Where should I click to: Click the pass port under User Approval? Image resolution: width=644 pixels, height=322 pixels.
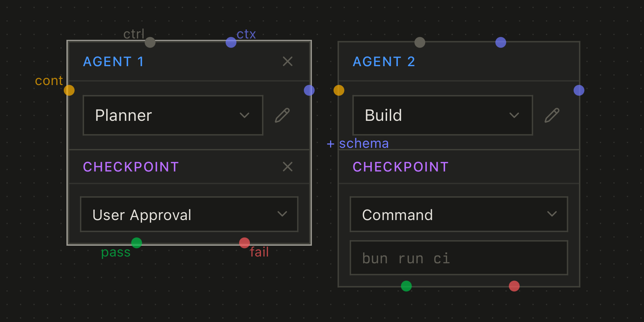[137, 242]
